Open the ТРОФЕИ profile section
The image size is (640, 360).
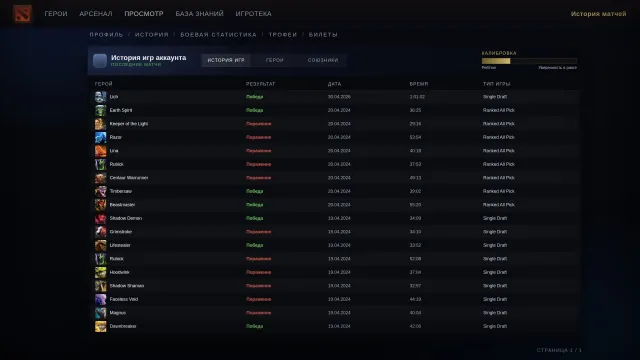point(283,35)
